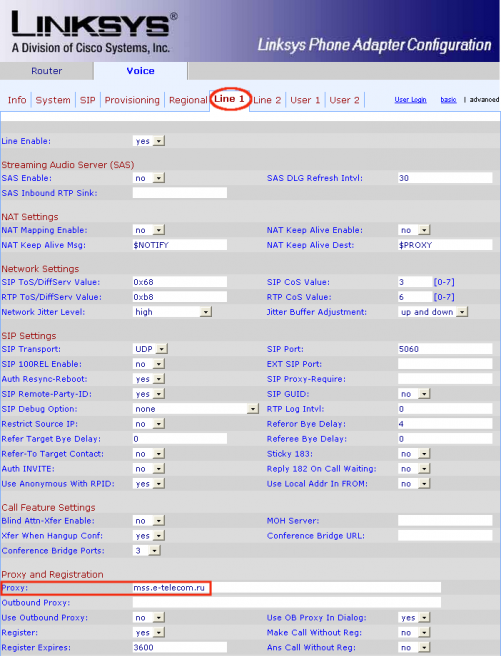The image size is (501, 656).
Task: Open the SIP Remote-Party-ID dropdown
Action: point(149,394)
